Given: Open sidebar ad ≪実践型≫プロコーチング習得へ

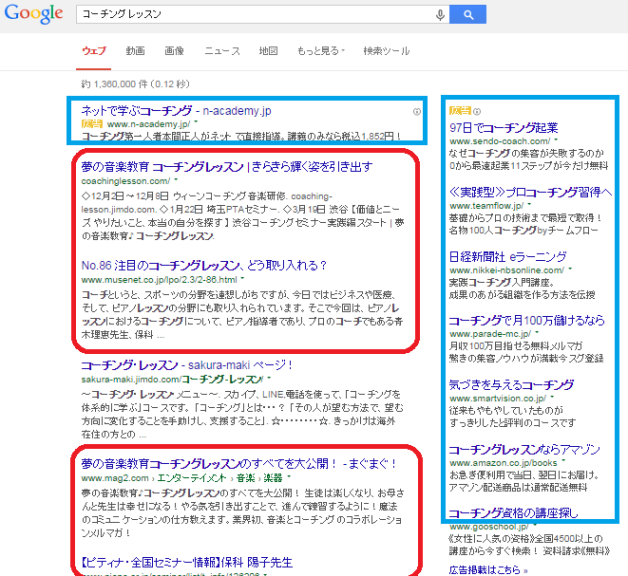Looking at the screenshot, I should (x=531, y=193).
